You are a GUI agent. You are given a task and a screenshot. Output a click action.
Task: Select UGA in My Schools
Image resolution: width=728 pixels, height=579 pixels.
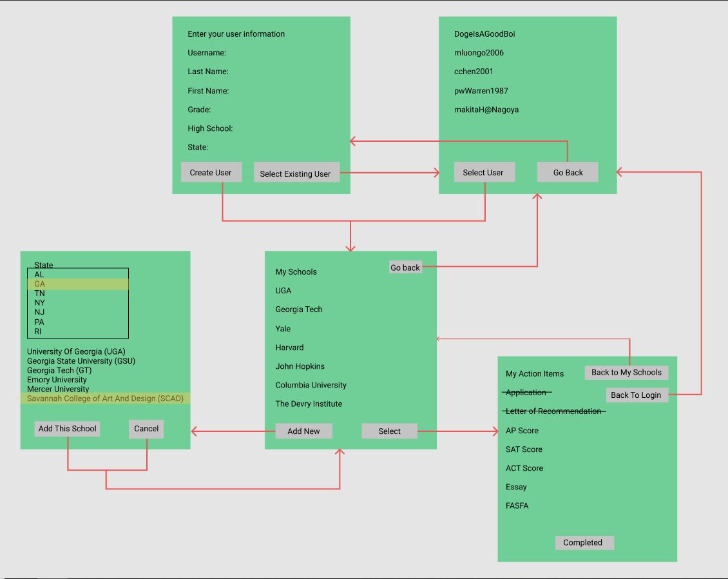pyautogui.click(x=283, y=290)
